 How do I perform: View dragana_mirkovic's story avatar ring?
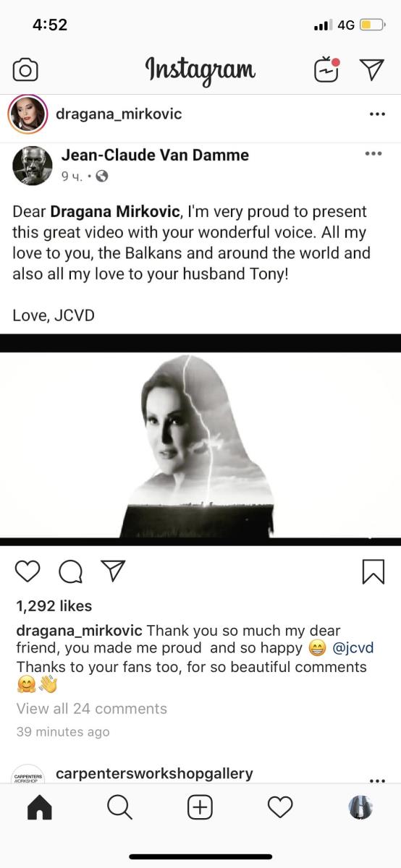coord(28,114)
